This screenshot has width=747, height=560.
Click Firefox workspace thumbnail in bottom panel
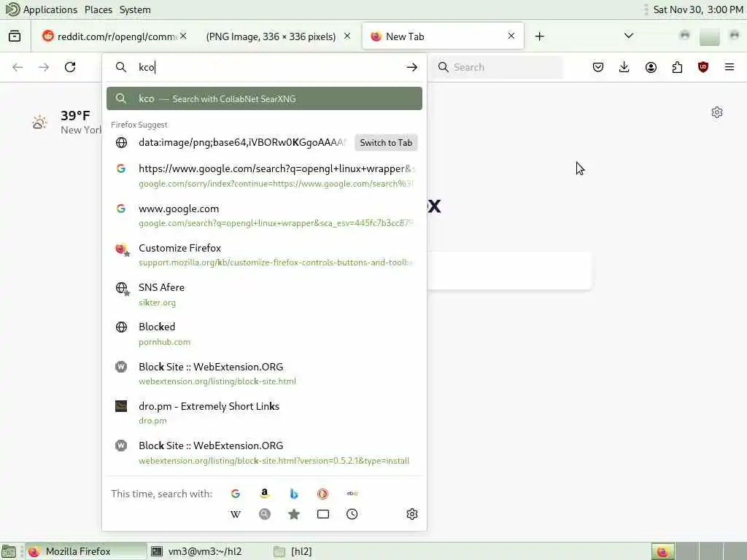click(x=662, y=551)
